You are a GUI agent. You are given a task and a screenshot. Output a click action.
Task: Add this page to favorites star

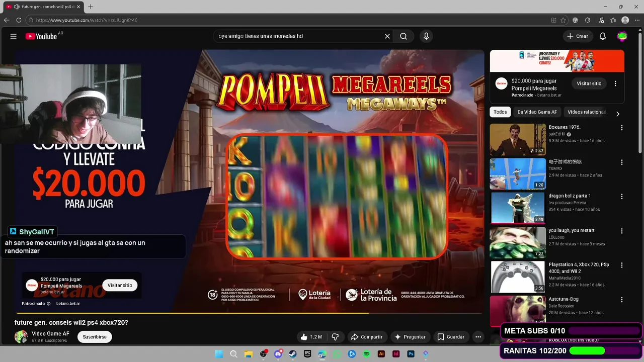coord(563,20)
